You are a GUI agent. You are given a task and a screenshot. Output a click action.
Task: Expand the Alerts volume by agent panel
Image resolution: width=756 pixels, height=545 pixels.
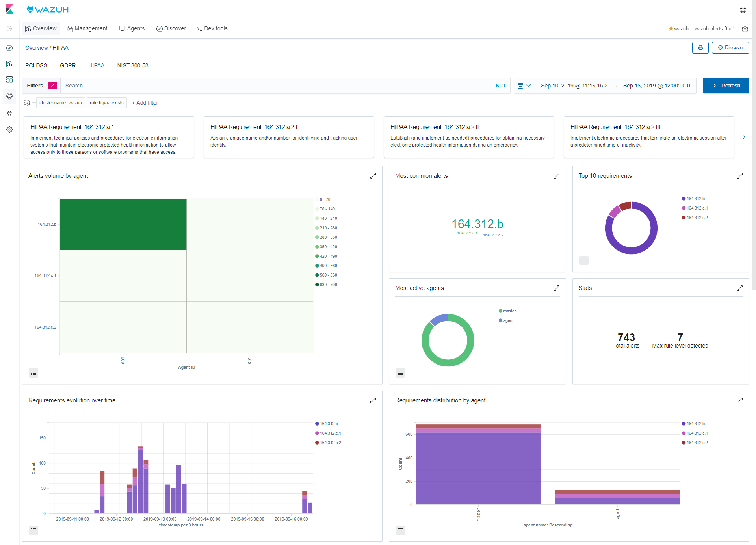coord(373,176)
